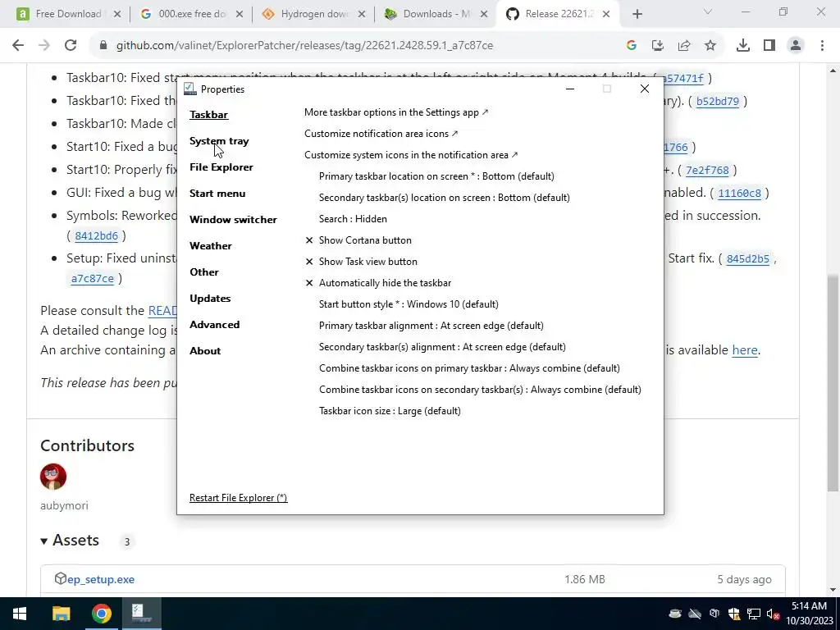The width and height of the screenshot is (840, 630).
Task: Open More taskbar options in the Settings app
Action: 396,112
